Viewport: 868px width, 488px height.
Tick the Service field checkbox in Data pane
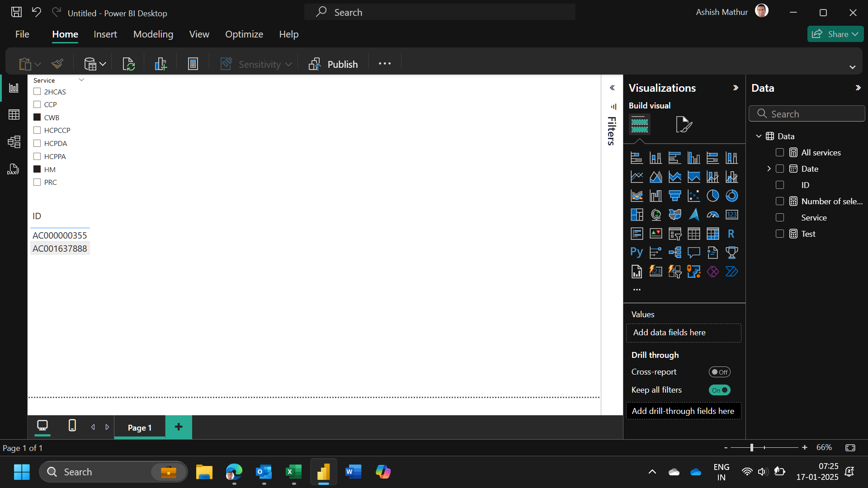tap(780, 217)
